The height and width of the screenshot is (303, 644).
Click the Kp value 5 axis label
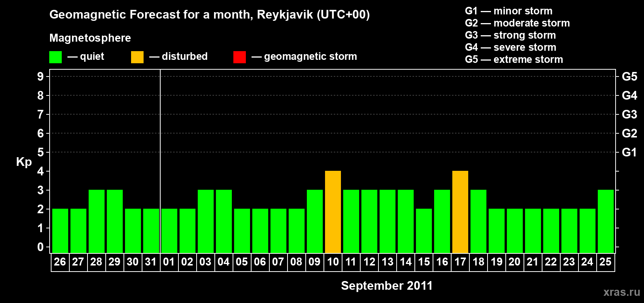41,152
